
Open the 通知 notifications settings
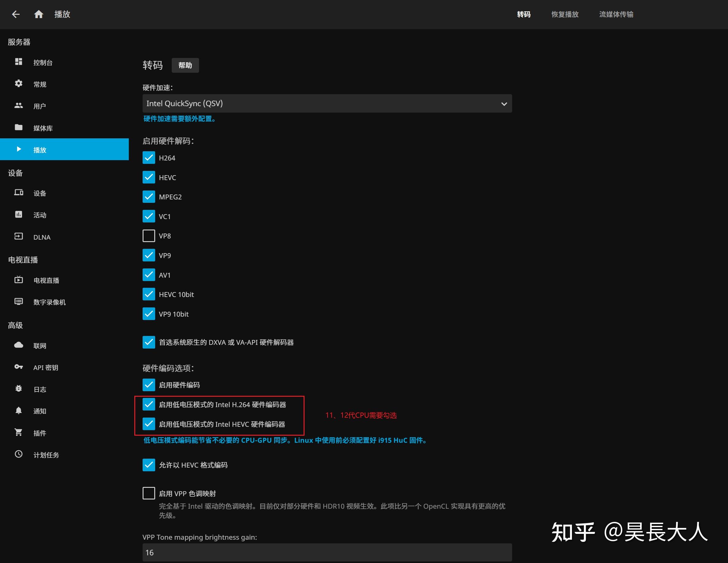pyautogui.click(x=39, y=411)
